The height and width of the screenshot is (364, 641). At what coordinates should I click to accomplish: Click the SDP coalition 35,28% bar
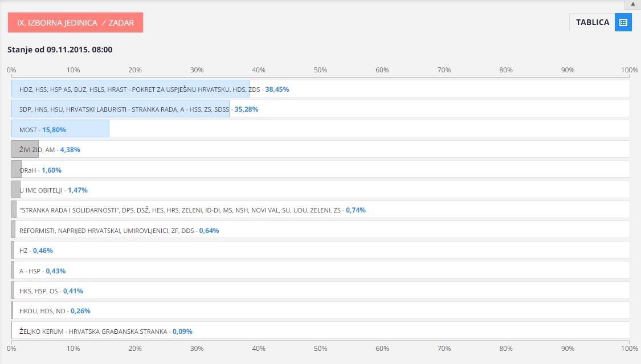pyautogui.click(x=121, y=109)
